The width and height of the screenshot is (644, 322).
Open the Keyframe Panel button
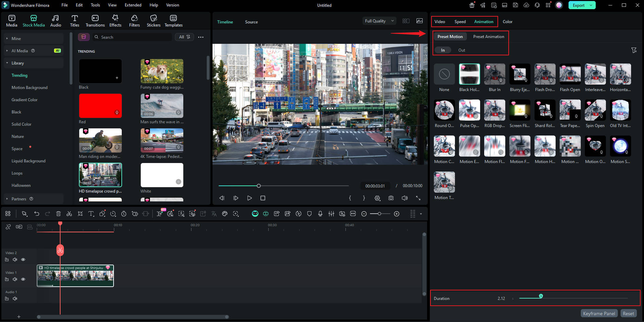pyautogui.click(x=599, y=314)
